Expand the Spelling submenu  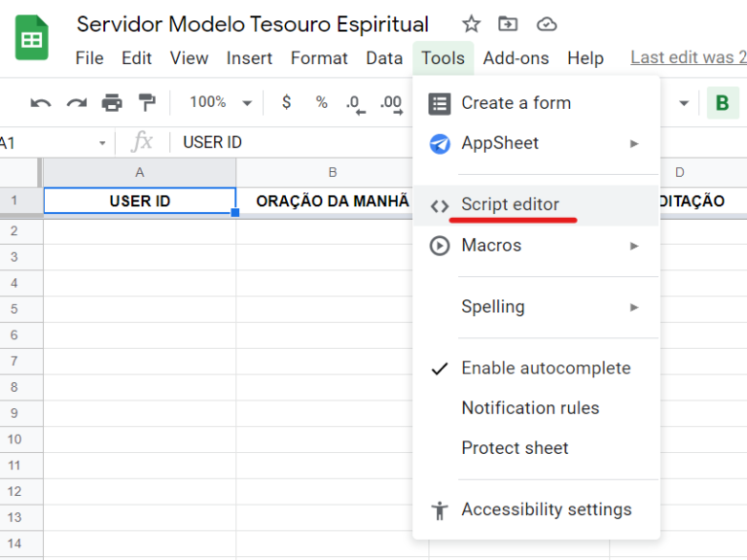tap(536, 306)
